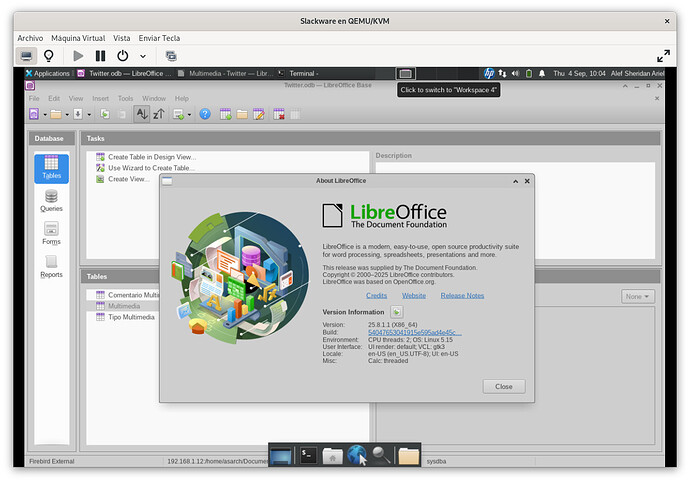
Task: Start the virtual machine with play button
Action: [78, 56]
